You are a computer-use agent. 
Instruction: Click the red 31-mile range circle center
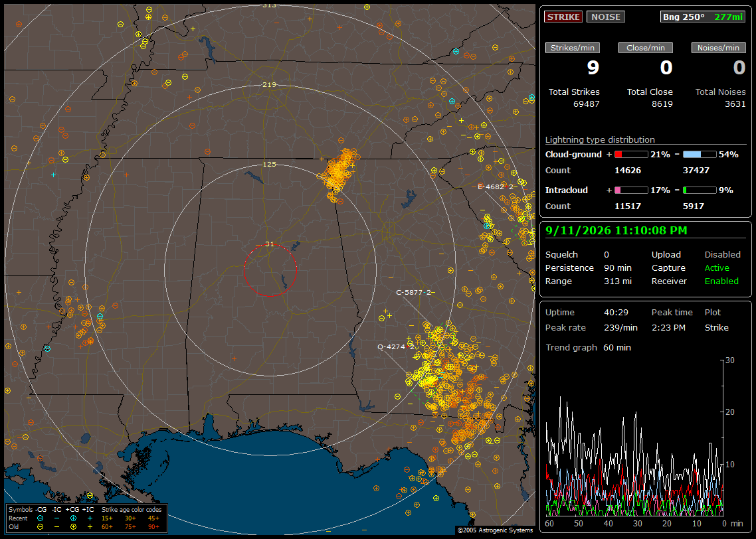pos(270,270)
